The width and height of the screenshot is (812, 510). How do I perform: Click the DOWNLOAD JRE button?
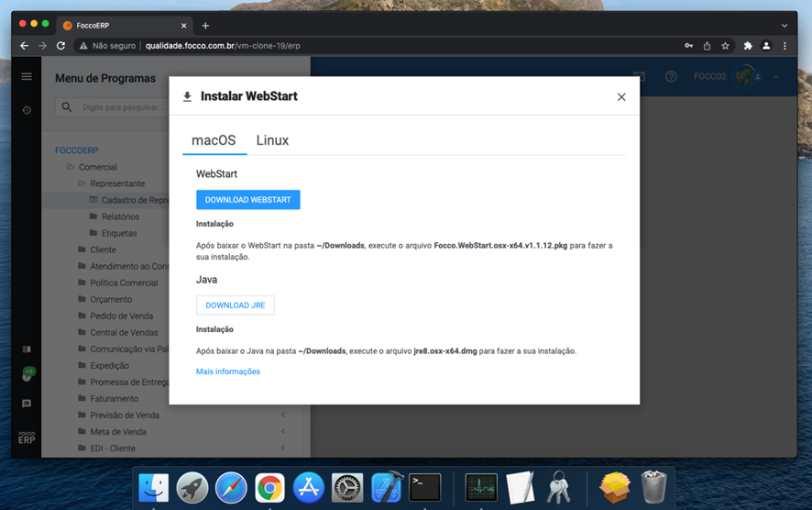click(x=236, y=305)
